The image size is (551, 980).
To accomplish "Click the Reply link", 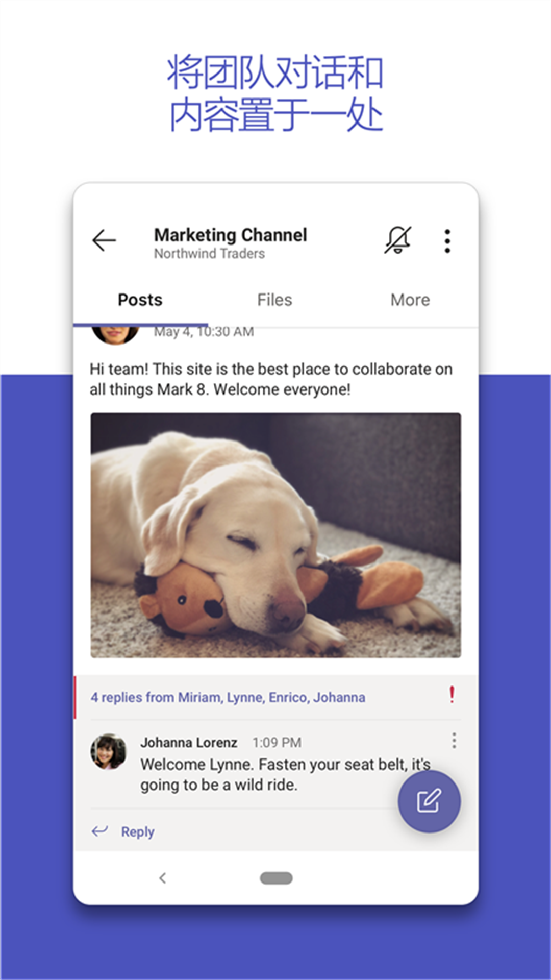I will (x=138, y=832).
